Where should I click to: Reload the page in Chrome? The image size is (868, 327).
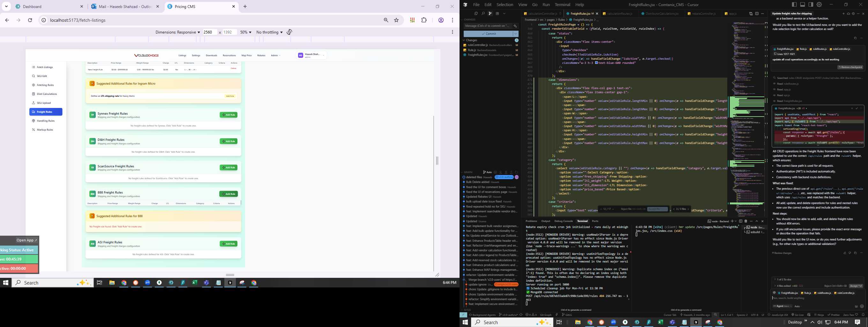[x=30, y=20]
